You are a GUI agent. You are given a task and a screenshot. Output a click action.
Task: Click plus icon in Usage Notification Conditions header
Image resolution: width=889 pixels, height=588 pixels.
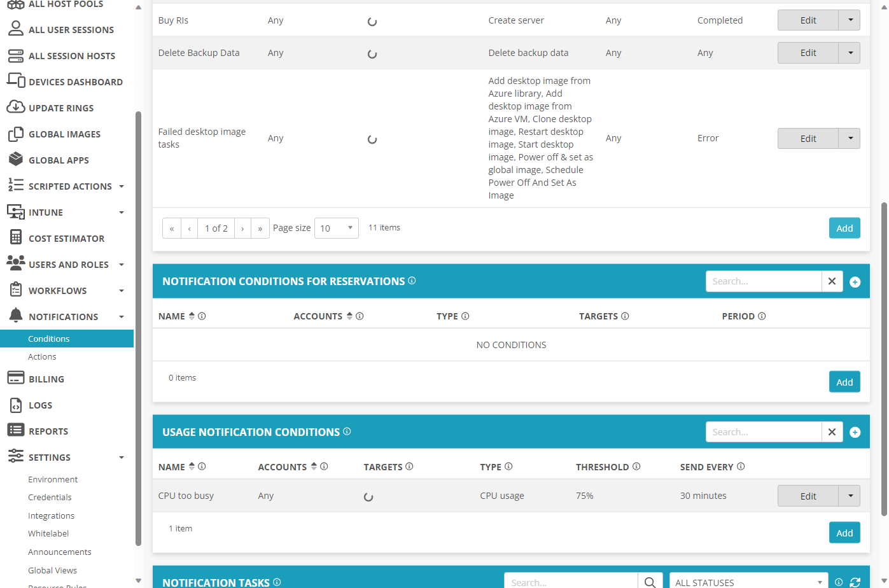[855, 433]
